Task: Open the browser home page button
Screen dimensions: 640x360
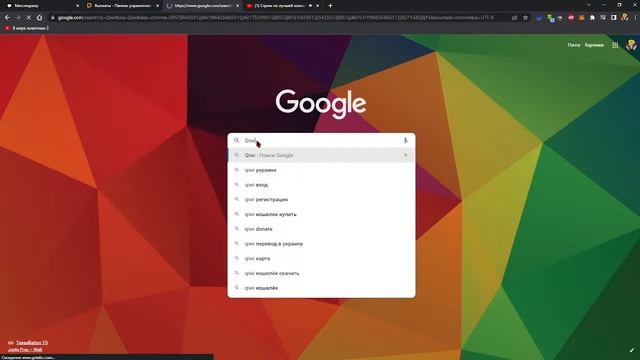Action: (39, 18)
